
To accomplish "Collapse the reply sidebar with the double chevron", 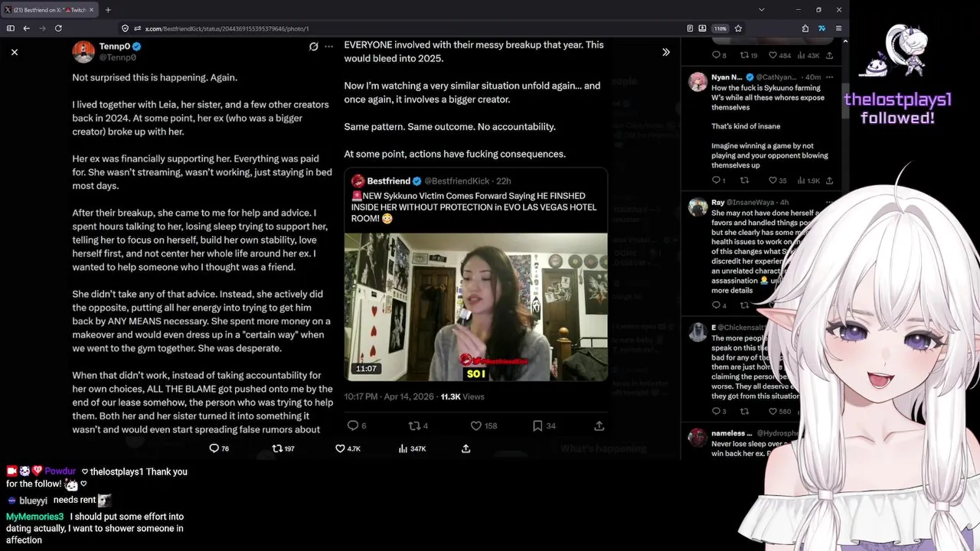I will click(x=666, y=52).
